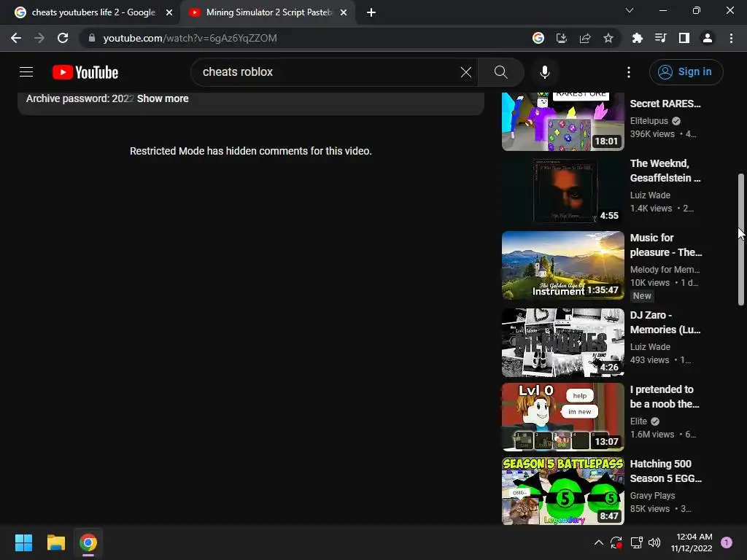Open the volume speaker tray icon
The height and width of the screenshot is (560, 747).
click(654, 542)
